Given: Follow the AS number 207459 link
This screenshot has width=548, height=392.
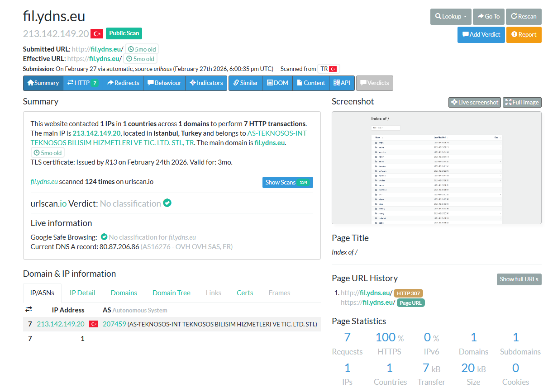Looking at the screenshot, I should pyautogui.click(x=114, y=324).
